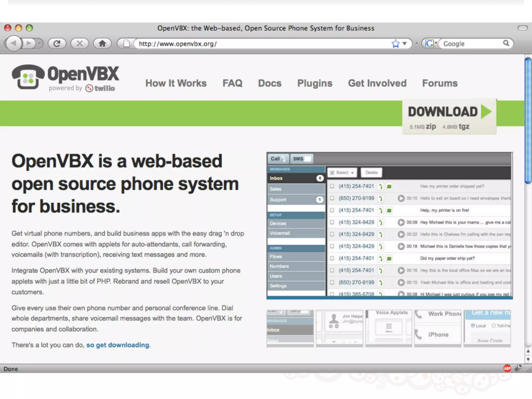Click the page vertical scrollbar thumb

point(528,121)
